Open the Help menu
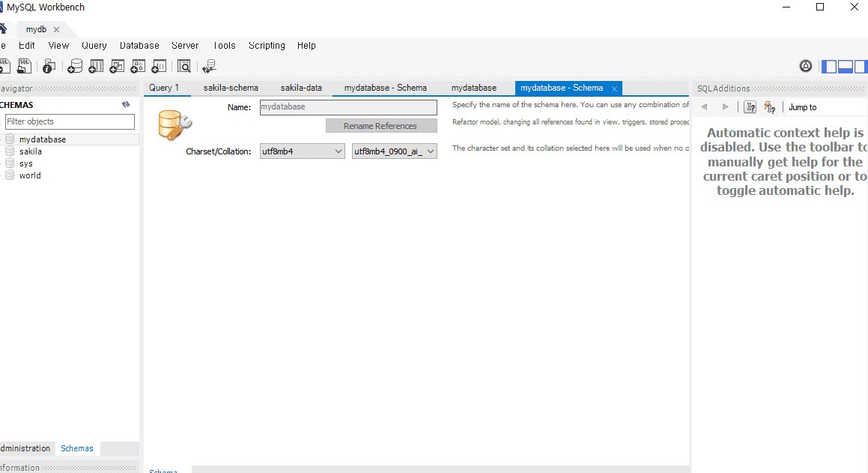 (306, 46)
